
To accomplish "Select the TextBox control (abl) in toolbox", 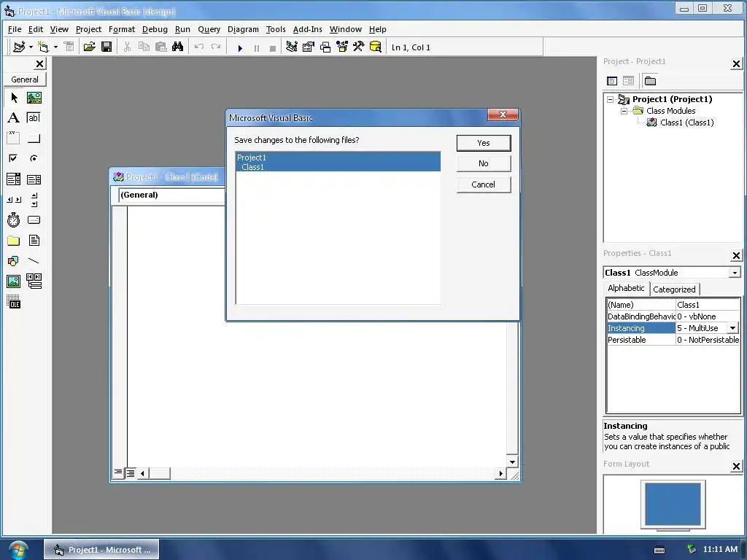I will (x=34, y=117).
